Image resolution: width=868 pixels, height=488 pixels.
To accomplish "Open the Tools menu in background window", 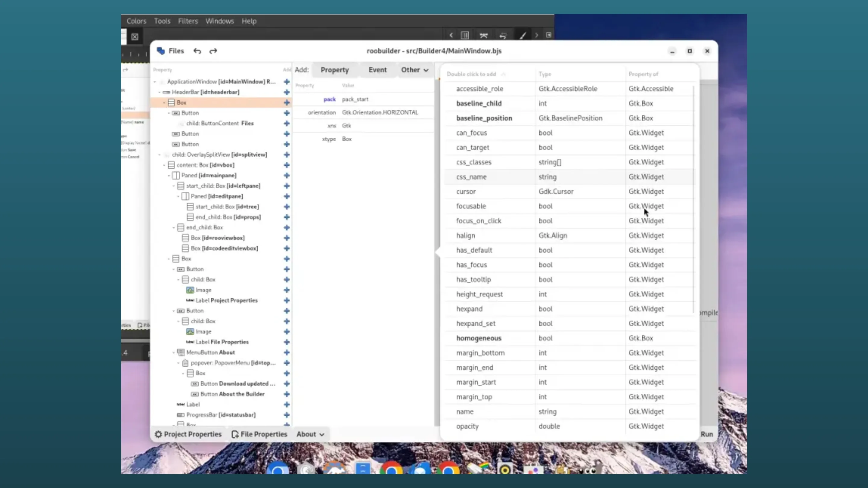I will (x=162, y=21).
